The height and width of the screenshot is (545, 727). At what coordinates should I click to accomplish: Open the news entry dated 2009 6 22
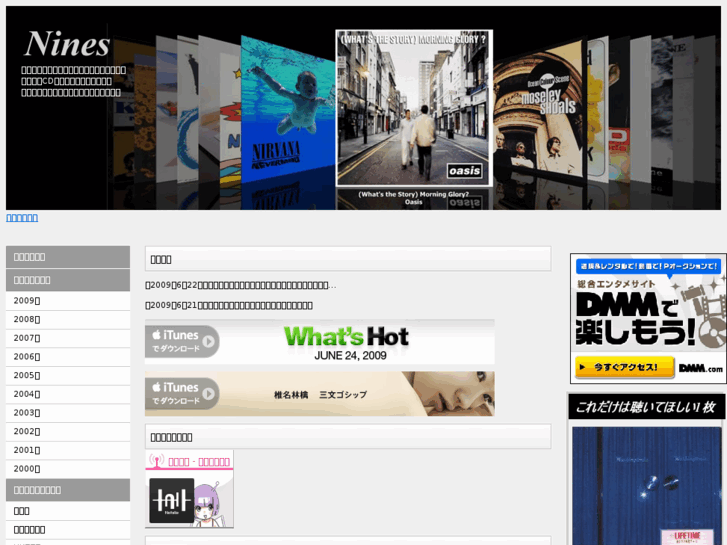click(241, 285)
